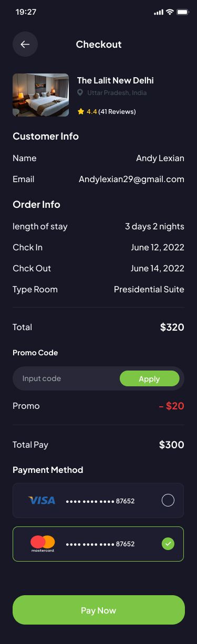Select the Visa card radio button

168,501
